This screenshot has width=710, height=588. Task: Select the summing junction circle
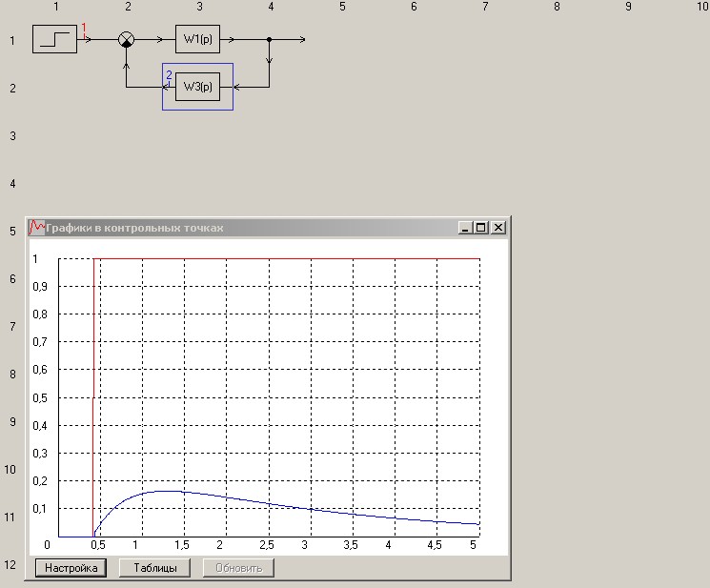(127, 39)
